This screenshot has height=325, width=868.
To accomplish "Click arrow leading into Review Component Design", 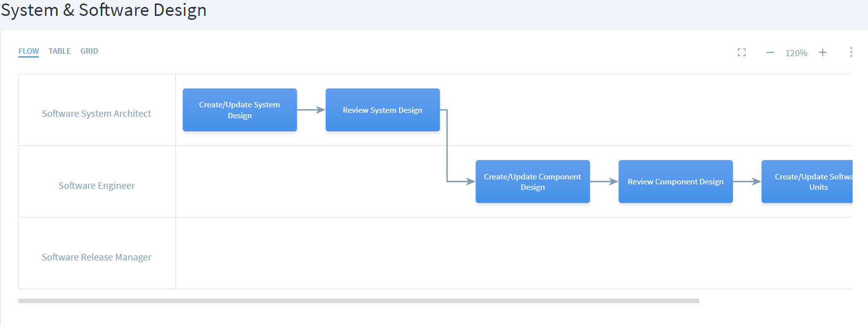I will (603, 181).
